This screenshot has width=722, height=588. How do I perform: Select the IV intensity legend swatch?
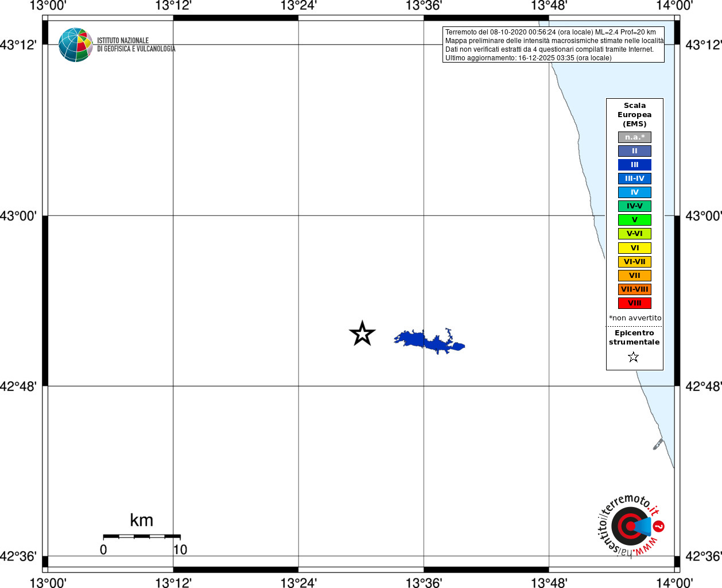[635, 192]
